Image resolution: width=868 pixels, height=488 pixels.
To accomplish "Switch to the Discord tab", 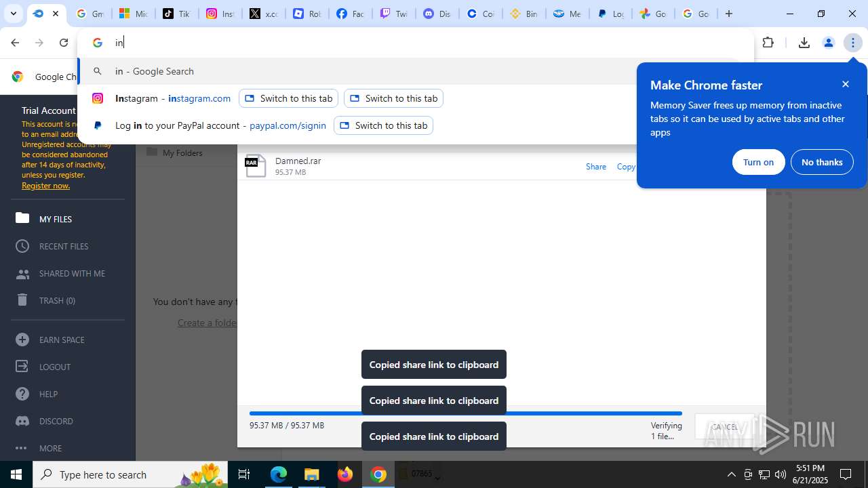I will [x=437, y=14].
